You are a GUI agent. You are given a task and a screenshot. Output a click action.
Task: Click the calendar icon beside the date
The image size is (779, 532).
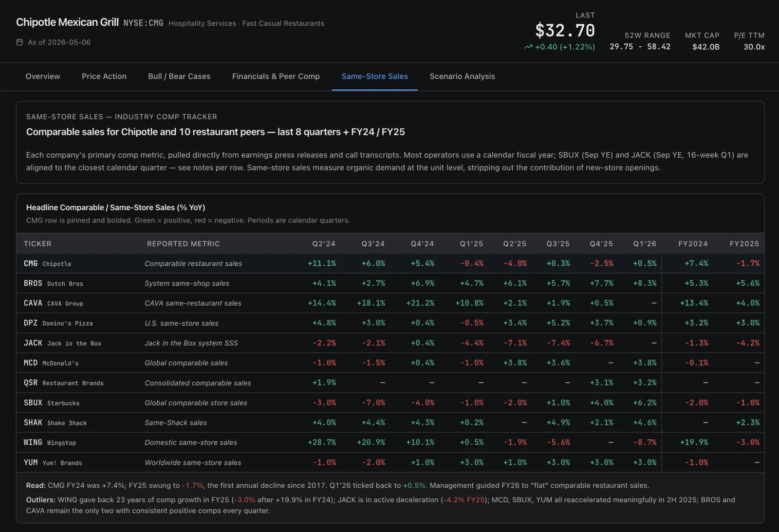19,42
